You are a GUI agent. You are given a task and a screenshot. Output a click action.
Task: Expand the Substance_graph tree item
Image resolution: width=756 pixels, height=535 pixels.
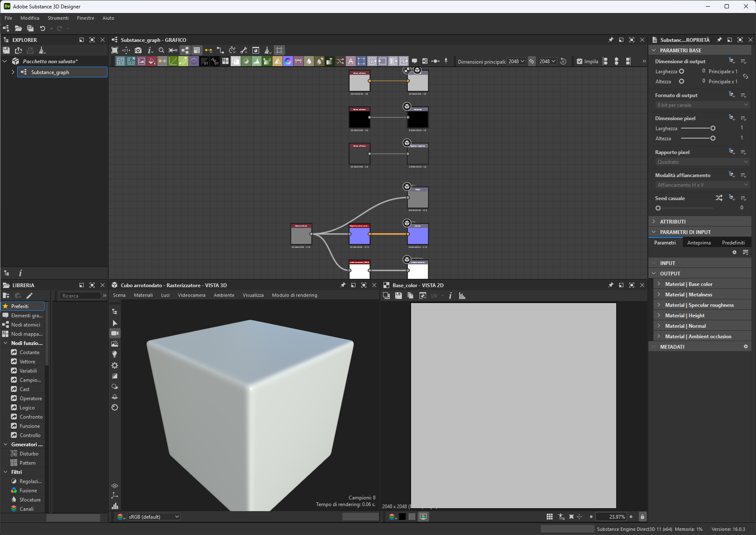(13, 72)
